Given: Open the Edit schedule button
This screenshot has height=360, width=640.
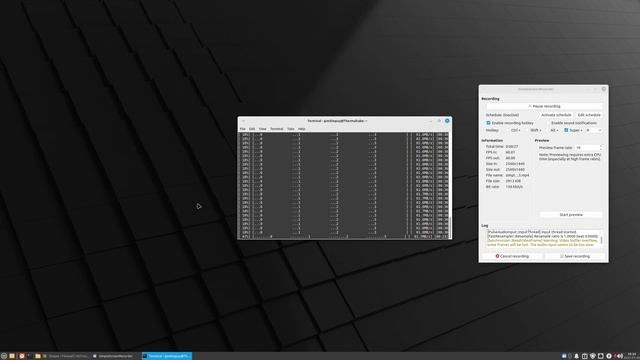Looking at the screenshot, I should click(589, 115).
